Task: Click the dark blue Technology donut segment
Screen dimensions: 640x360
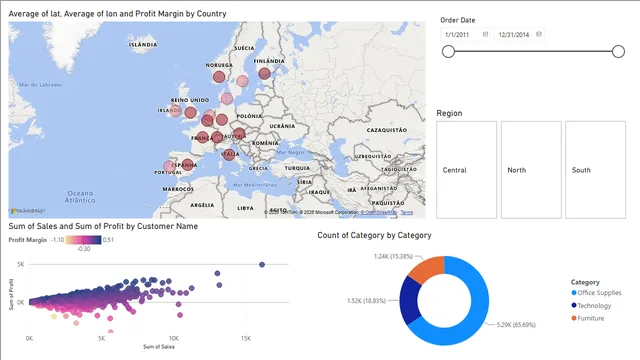Action: [409, 301]
